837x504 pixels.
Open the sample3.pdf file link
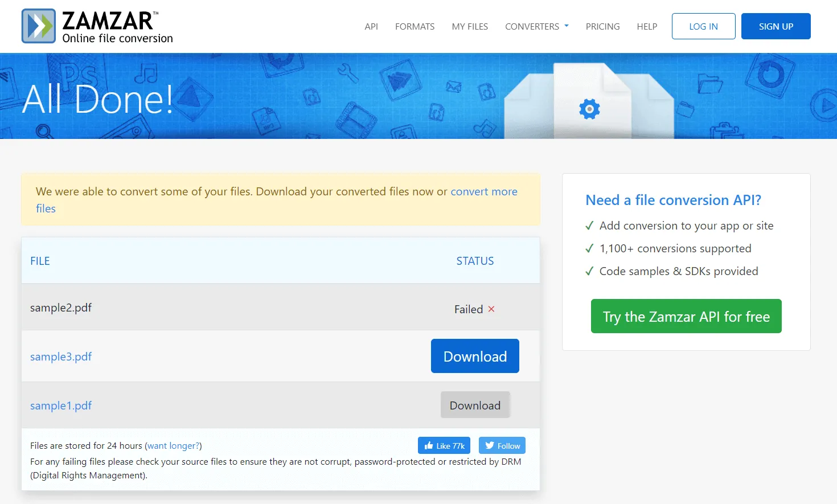61,357
